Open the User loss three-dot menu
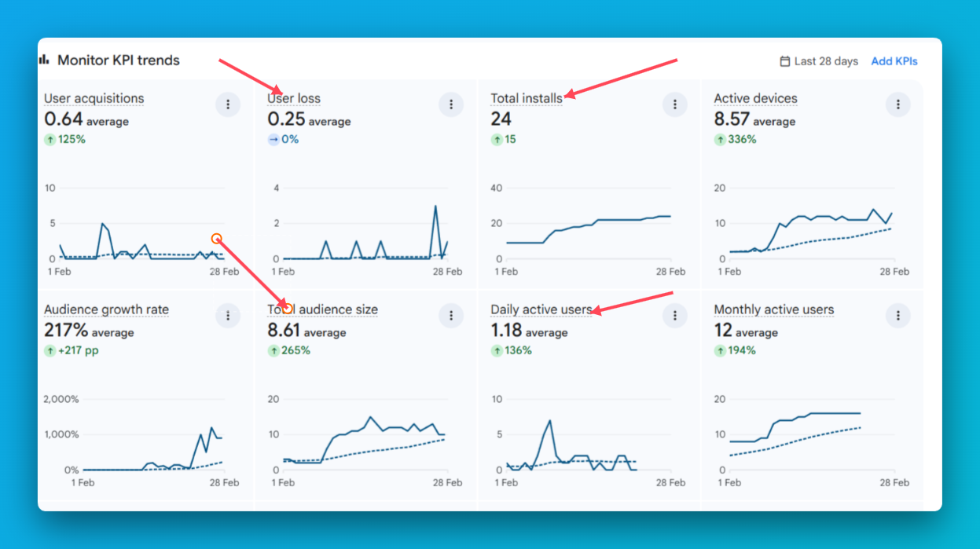Image resolution: width=980 pixels, height=549 pixels. (x=451, y=104)
